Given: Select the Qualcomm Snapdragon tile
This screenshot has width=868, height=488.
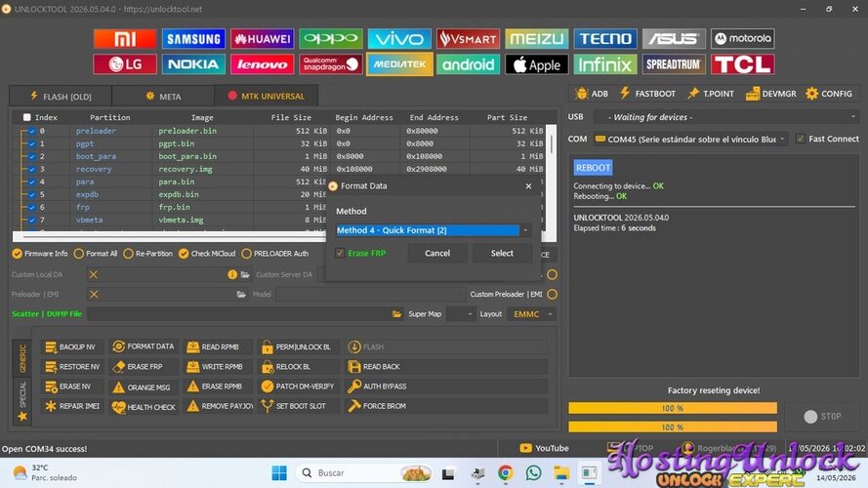Looking at the screenshot, I should point(331,64).
